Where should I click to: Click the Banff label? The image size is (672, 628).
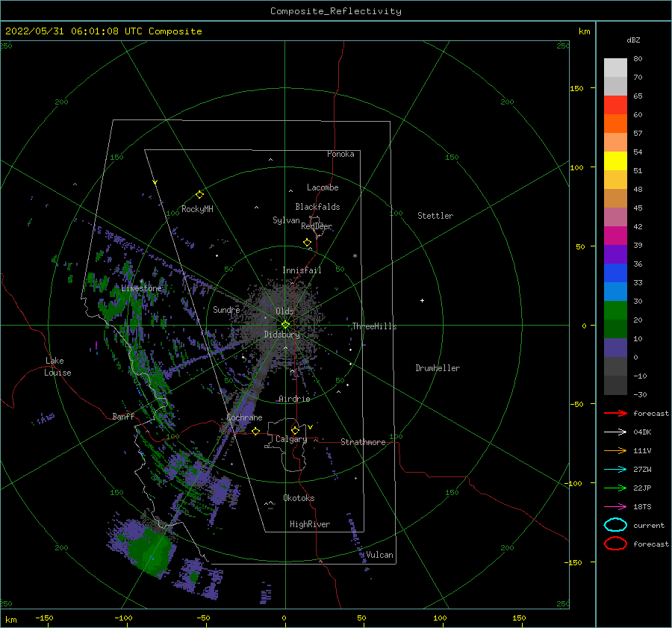pyautogui.click(x=123, y=416)
